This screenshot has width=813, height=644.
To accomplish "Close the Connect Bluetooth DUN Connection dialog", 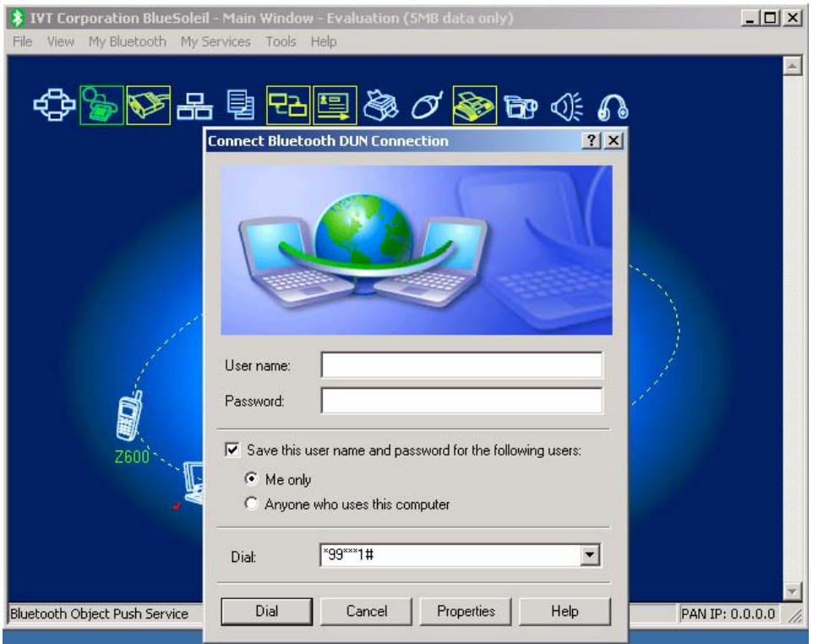I will pos(614,140).
